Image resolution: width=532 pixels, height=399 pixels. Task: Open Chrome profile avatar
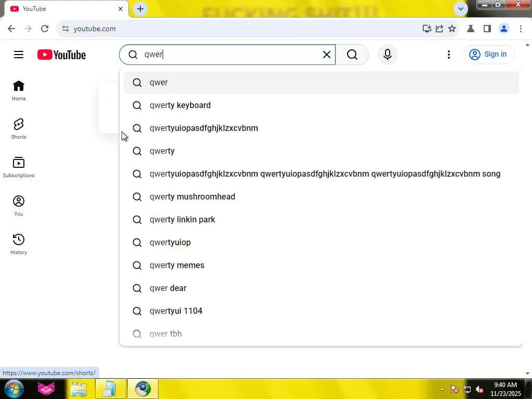click(x=504, y=29)
